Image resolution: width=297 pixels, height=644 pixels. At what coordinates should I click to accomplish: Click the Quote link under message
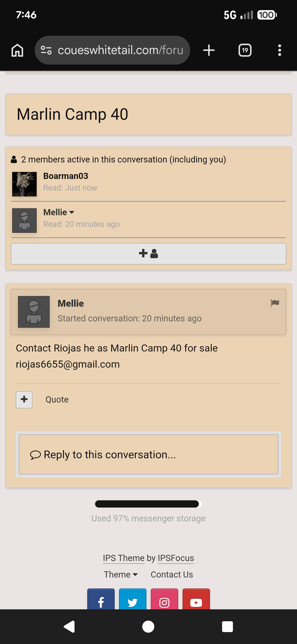(x=57, y=399)
